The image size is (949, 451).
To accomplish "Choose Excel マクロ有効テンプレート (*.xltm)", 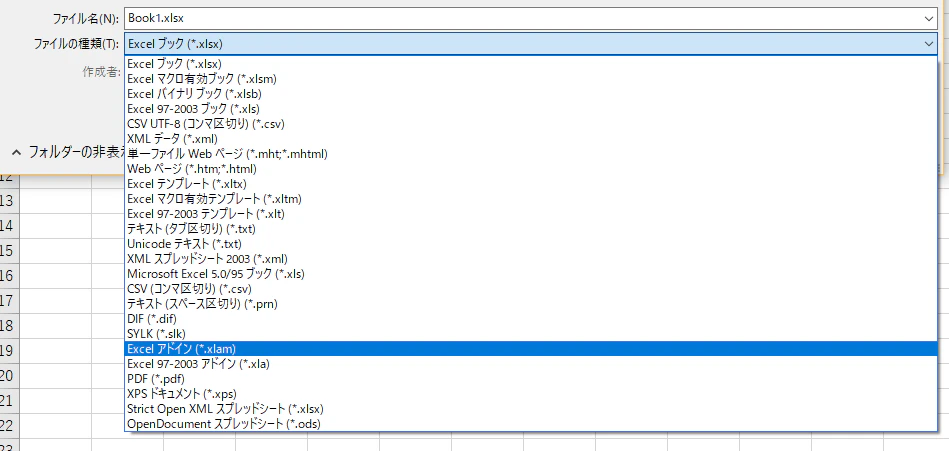I will pyautogui.click(x=531, y=199).
